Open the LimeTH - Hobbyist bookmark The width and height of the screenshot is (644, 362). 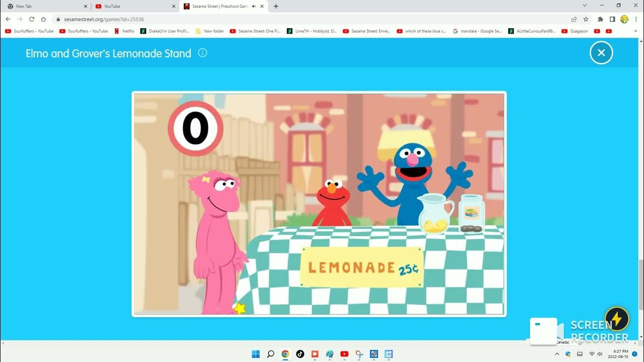point(312,31)
